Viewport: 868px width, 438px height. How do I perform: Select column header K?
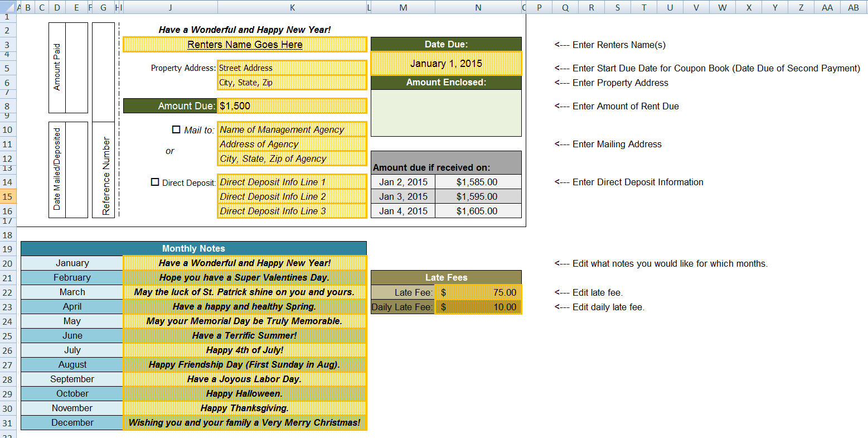(x=292, y=7)
